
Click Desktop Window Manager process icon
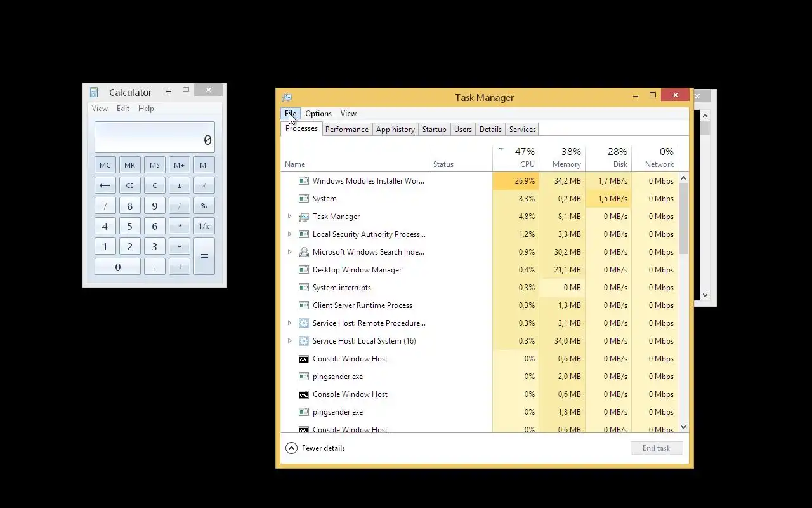[304, 270]
